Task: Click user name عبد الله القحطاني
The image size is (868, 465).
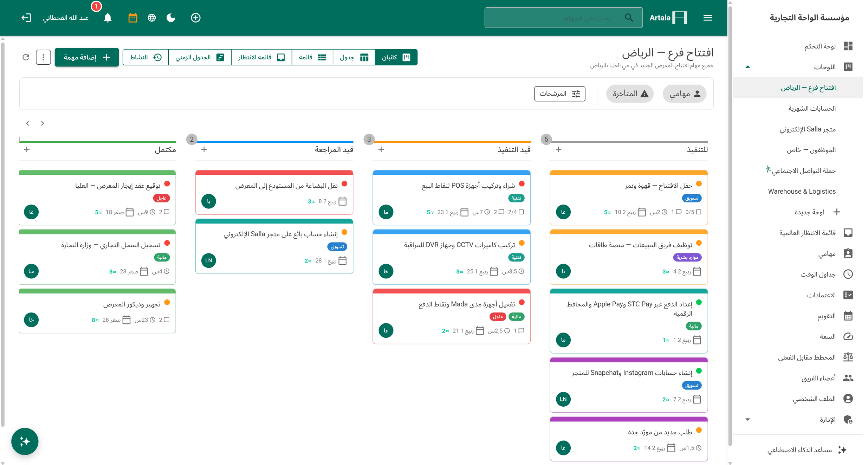Action: 66,18
